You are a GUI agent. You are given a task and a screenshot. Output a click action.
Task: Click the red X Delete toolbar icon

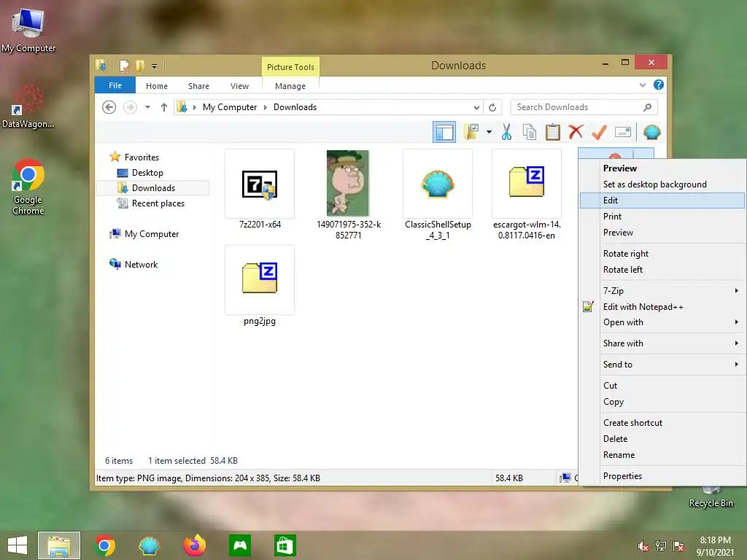(x=576, y=132)
